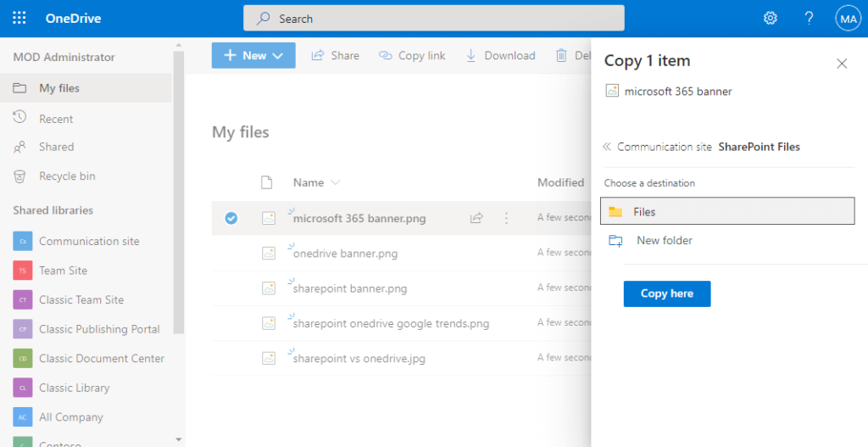Click in the Search box
868x447 pixels.
[434, 19]
